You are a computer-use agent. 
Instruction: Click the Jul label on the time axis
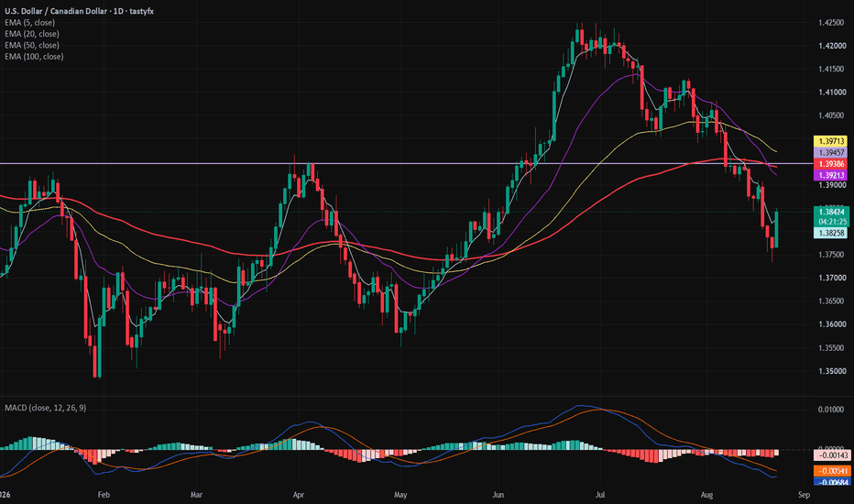pos(600,495)
